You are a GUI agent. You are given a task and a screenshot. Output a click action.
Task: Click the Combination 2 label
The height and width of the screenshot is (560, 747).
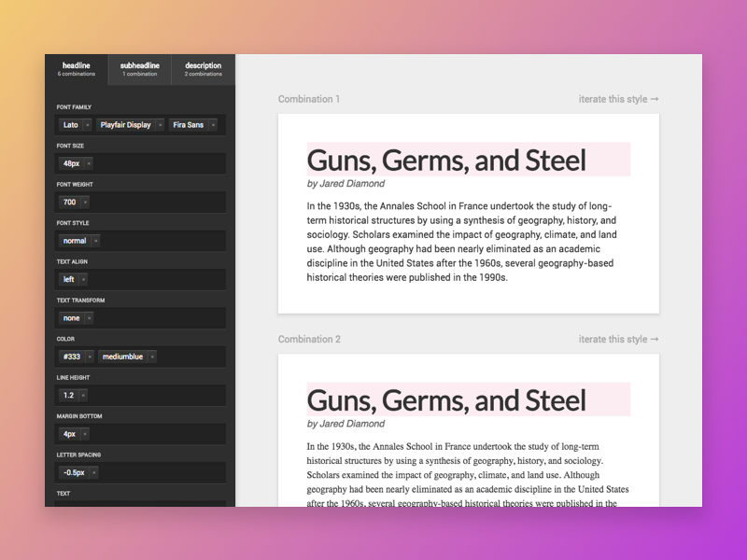(x=309, y=339)
